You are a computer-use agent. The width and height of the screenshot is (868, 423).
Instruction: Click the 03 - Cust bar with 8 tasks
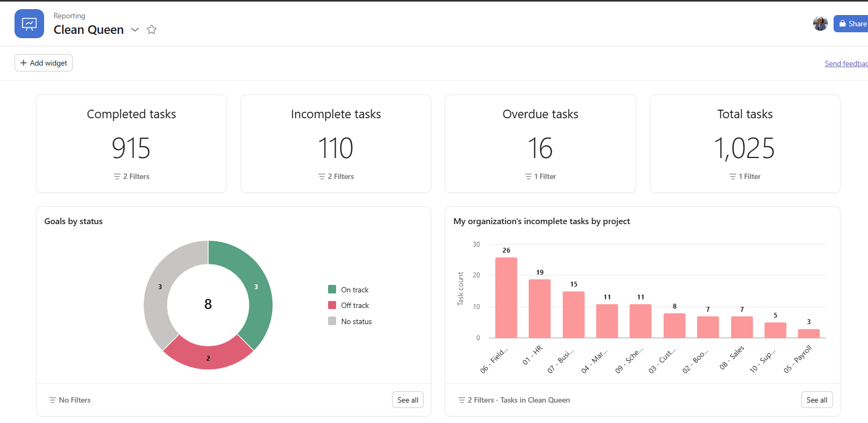[x=674, y=326]
